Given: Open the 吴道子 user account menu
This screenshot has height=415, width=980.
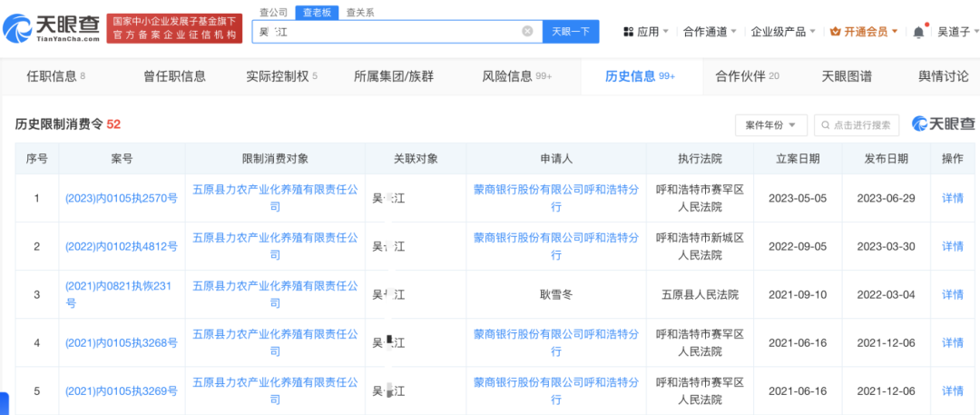Looking at the screenshot, I should pos(957,32).
